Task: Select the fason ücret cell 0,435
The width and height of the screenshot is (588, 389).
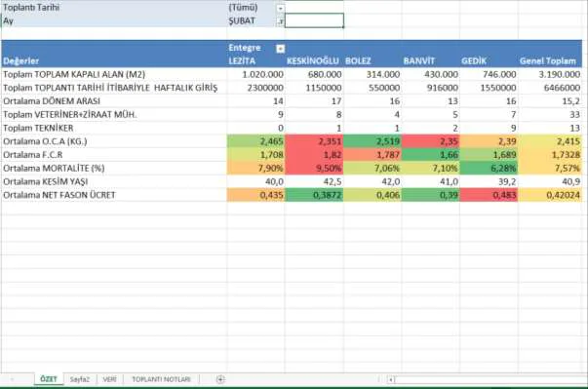Action: coord(255,195)
